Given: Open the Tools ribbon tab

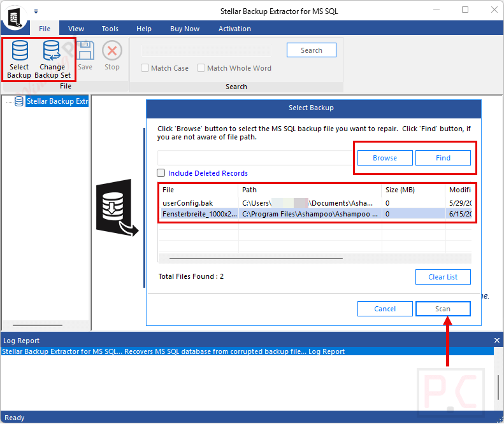Looking at the screenshot, I should click(x=110, y=29).
